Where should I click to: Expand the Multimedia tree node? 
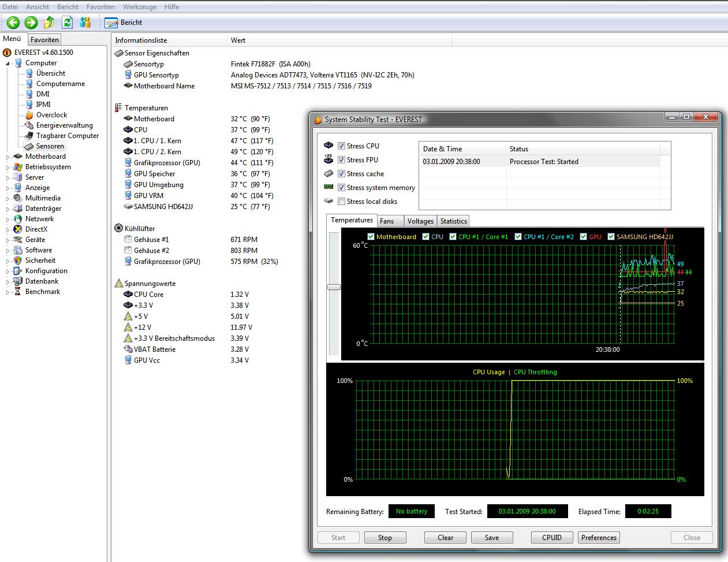coord(8,199)
